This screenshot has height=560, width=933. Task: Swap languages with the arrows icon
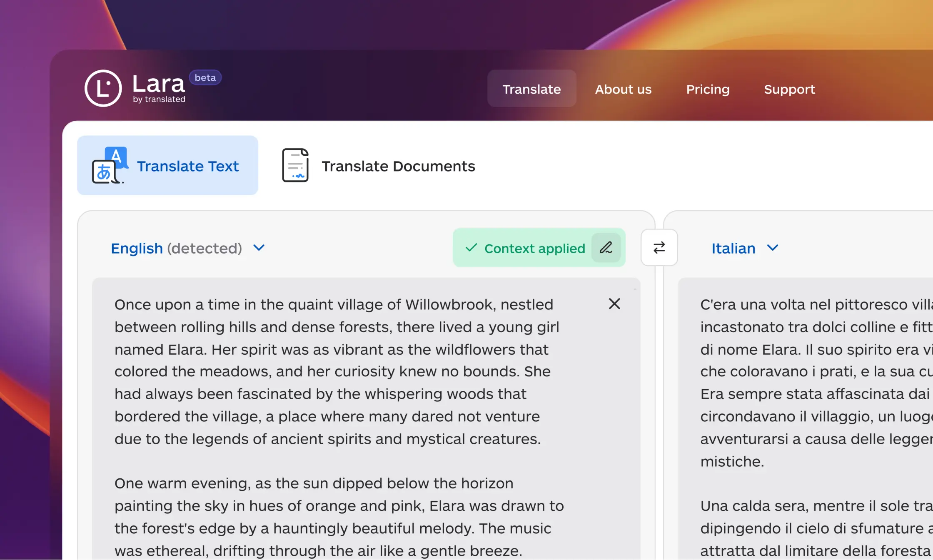(659, 248)
